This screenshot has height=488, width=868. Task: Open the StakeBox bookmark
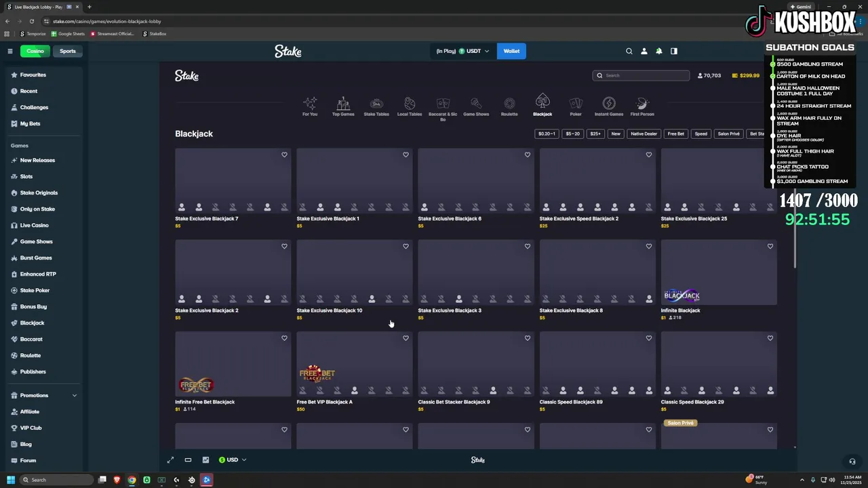point(155,34)
